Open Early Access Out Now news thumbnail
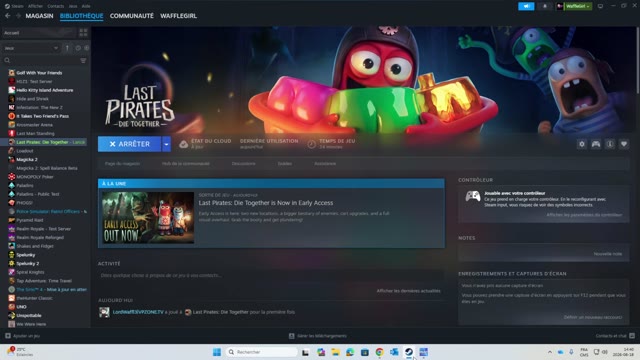 [x=148, y=218]
